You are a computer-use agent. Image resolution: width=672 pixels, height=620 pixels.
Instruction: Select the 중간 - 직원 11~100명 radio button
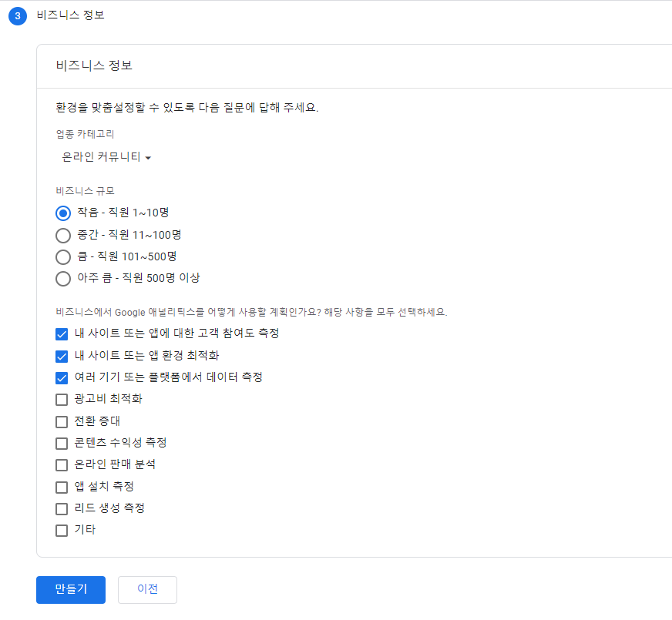(x=62, y=236)
